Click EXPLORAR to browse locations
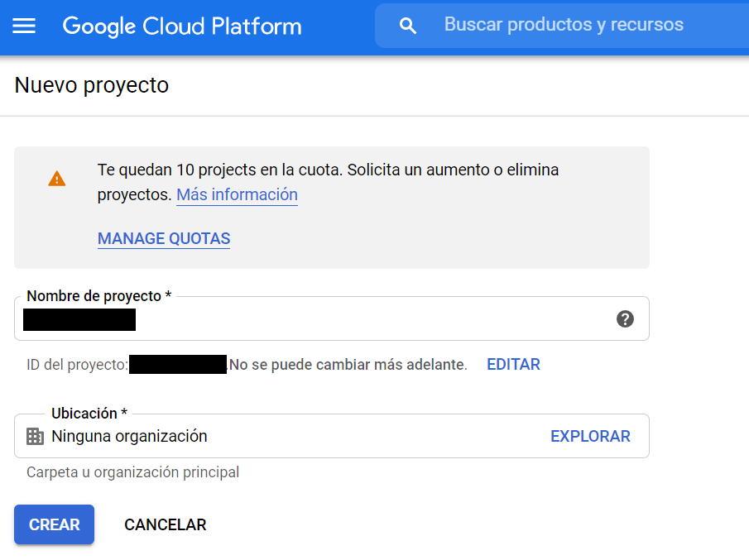The height and width of the screenshot is (560, 749). click(590, 436)
